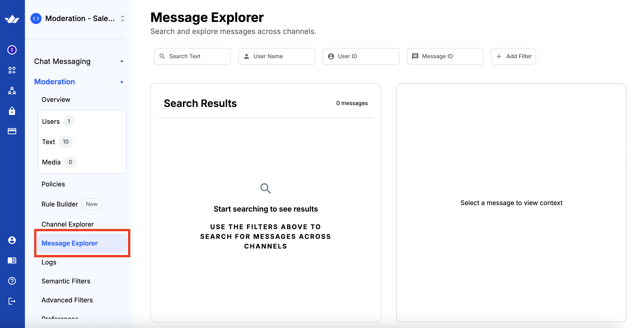This screenshot has height=328, width=644.
Task: Open the Semantic Filters page
Action: [66, 281]
